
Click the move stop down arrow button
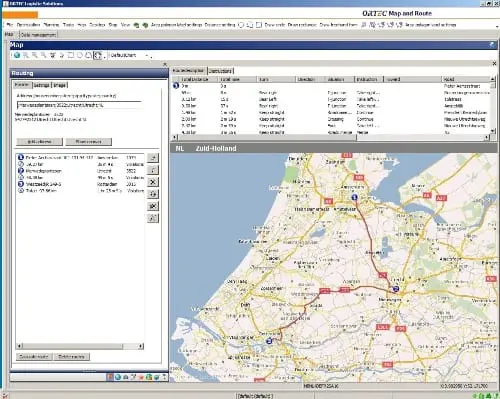coord(153,170)
